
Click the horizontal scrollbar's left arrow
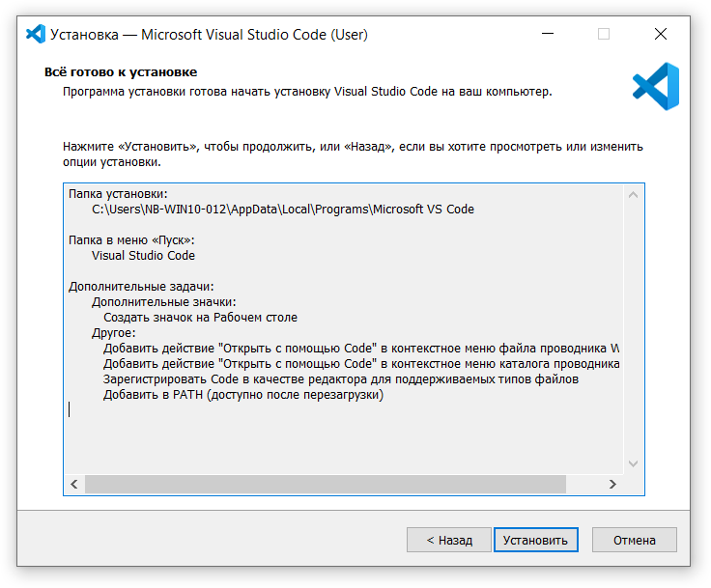tap(74, 484)
